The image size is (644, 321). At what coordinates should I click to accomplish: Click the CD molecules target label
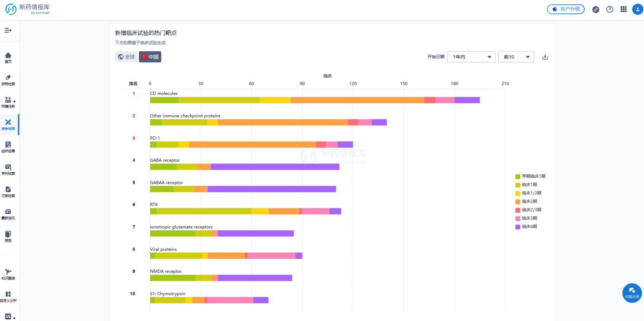click(164, 94)
